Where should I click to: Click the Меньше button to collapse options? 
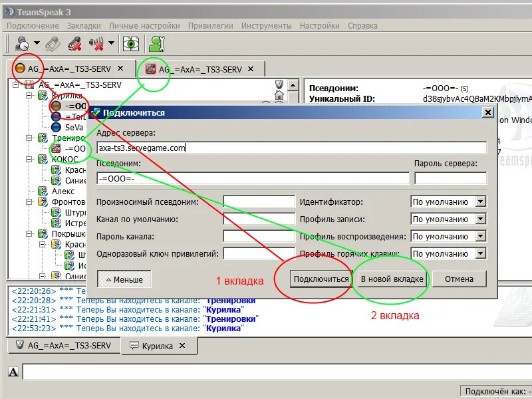[x=124, y=279]
